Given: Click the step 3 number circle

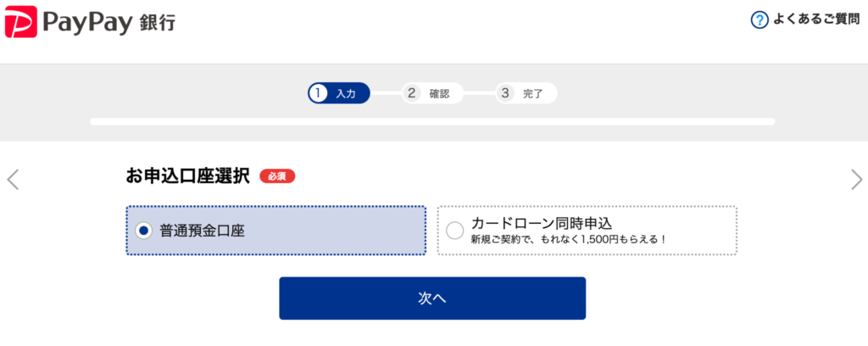Looking at the screenshot, I should pos(506,93).
